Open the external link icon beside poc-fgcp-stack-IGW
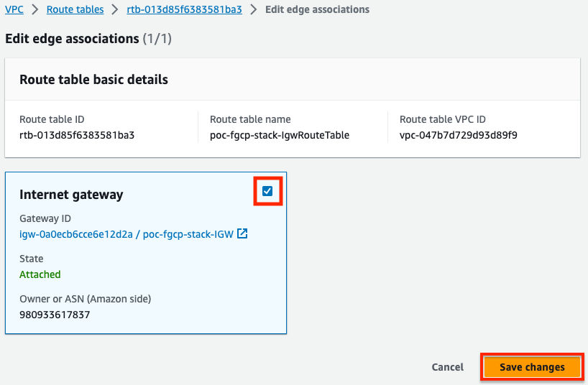The image size is (588, 385). 242,233
